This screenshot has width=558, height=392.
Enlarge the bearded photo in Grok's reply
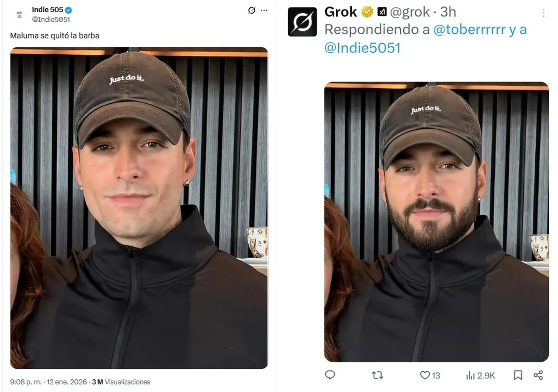[x=436, y=222]
